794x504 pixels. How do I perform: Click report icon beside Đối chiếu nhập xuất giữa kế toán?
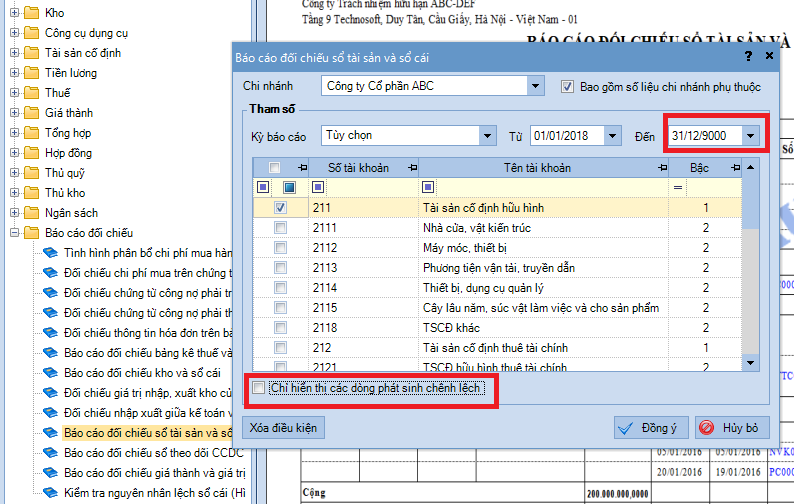tap(50, 413)
